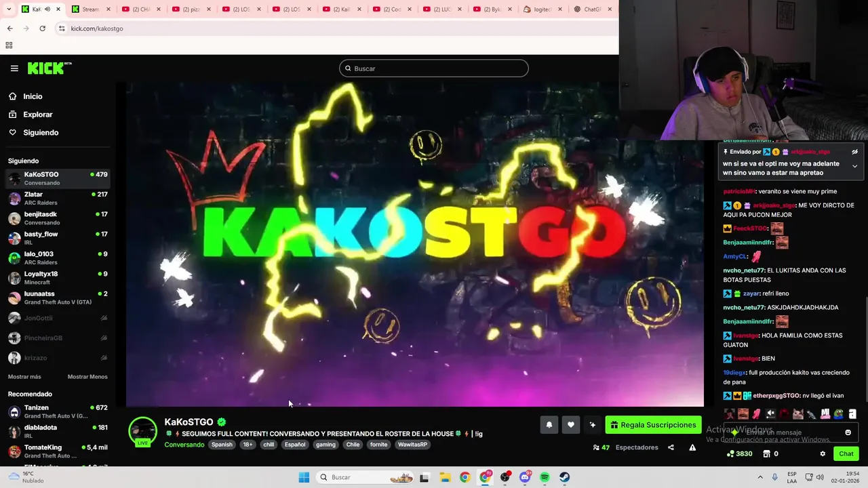
Task: Expand the pinned message chevron
Action: [x=854, y=166]
